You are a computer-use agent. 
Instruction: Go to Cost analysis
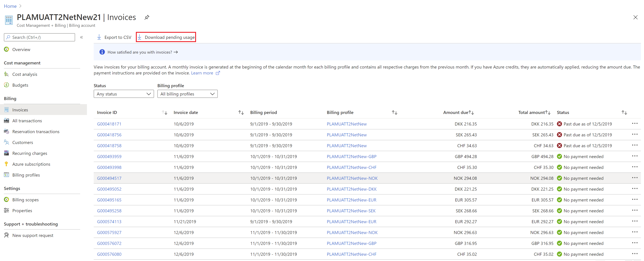25,74
